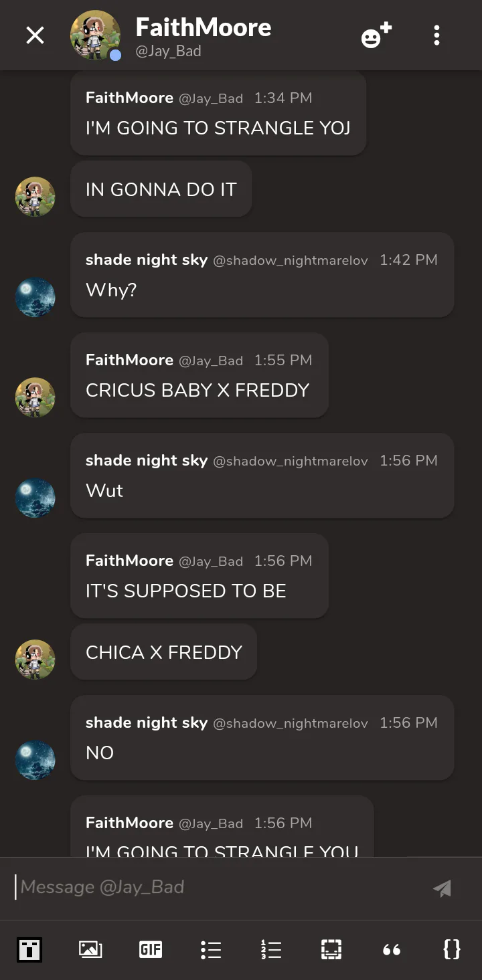The width and height of the screenshot is (482, 980).
Task: Click FaithMoore's avatar beside "IN GONNA DO IT"
Action: (x=35, y=197)
